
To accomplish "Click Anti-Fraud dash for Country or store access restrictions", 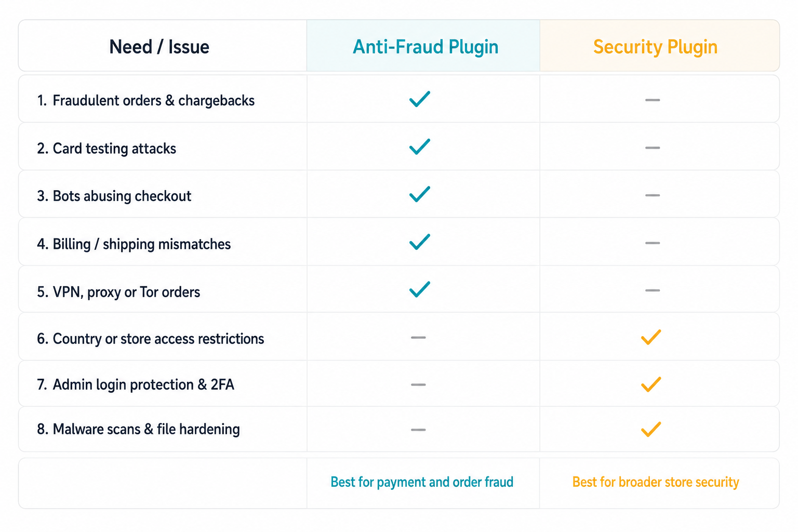I will (x=418, y=338).
